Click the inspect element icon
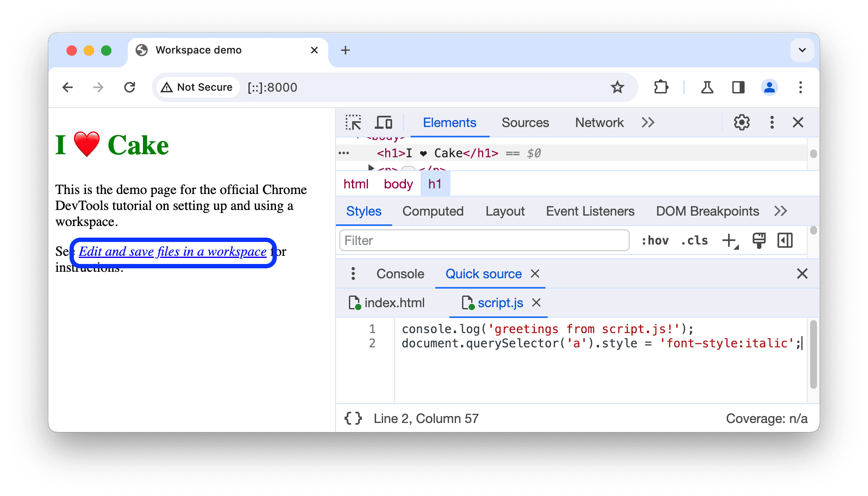868x496 pixels. tap(353, 122)
